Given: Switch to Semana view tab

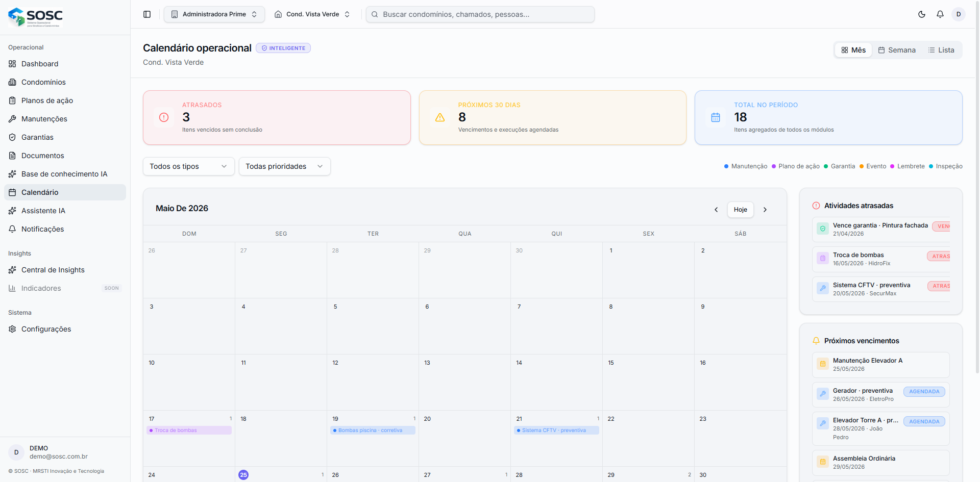Looking at the screenshot, I should [x=897, y=50].
